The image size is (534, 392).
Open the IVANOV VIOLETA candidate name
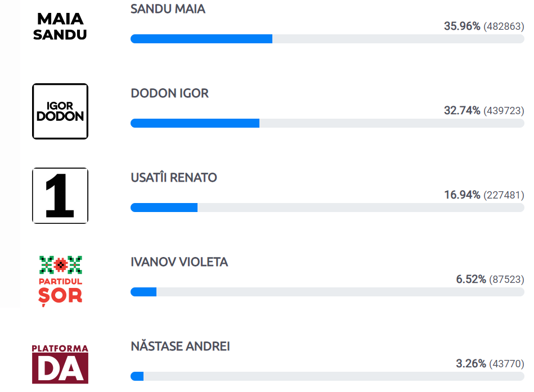(x=180, y=262)
